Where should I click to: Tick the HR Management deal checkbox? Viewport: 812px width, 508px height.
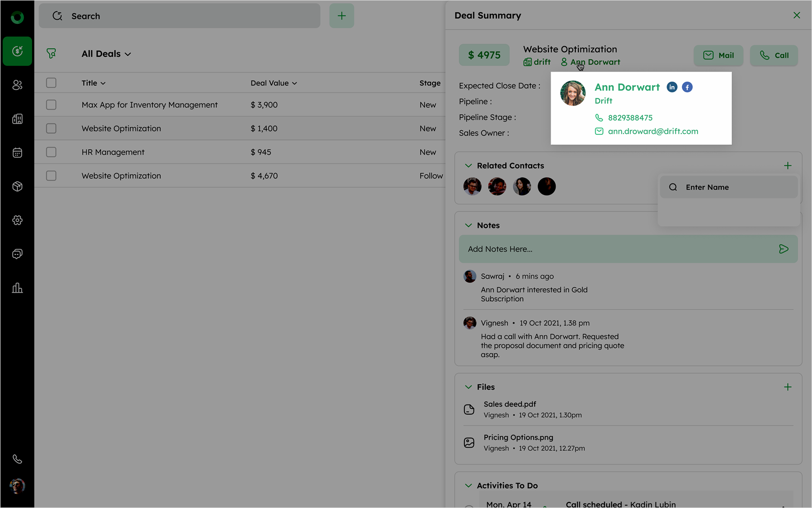click(51, 152)
